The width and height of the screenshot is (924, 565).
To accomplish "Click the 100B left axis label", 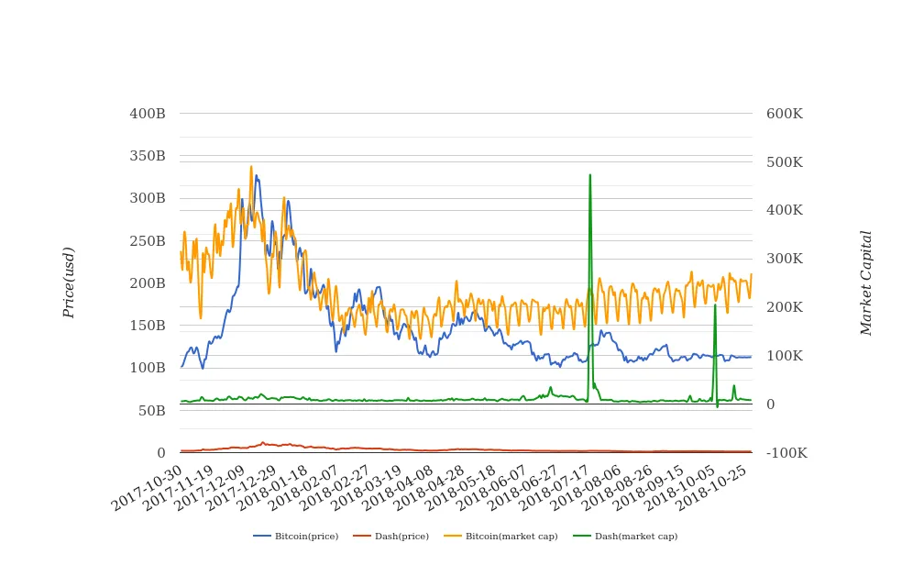I will click(148, 368).
